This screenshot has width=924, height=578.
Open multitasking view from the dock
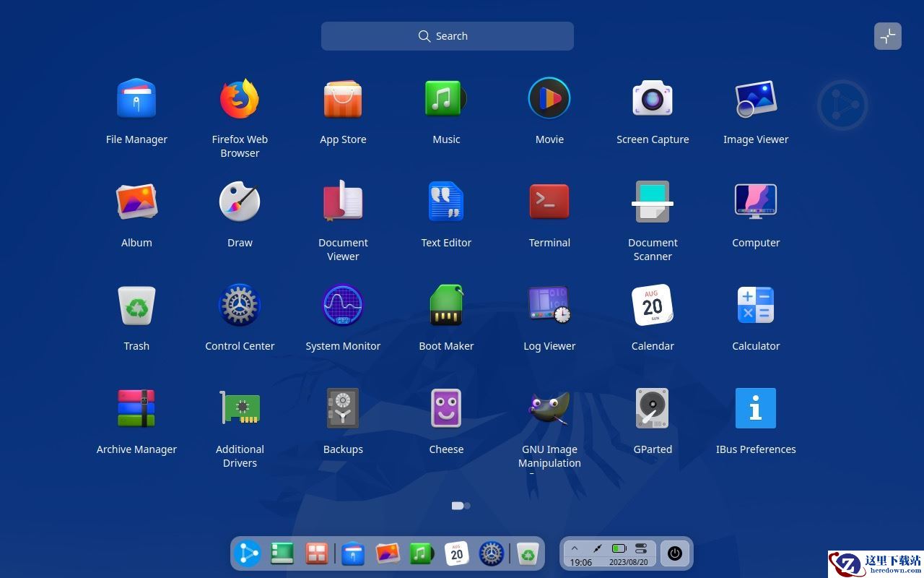point(317,553)
